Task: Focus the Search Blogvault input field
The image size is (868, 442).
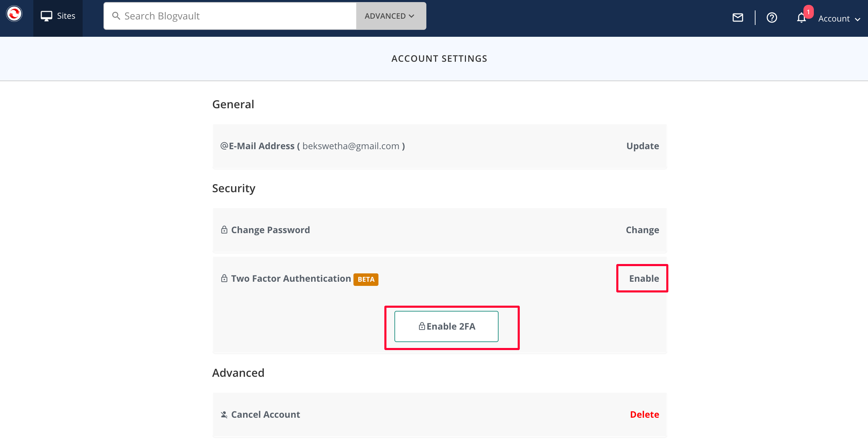Action: pyautogui.click(x=236, y=16)
